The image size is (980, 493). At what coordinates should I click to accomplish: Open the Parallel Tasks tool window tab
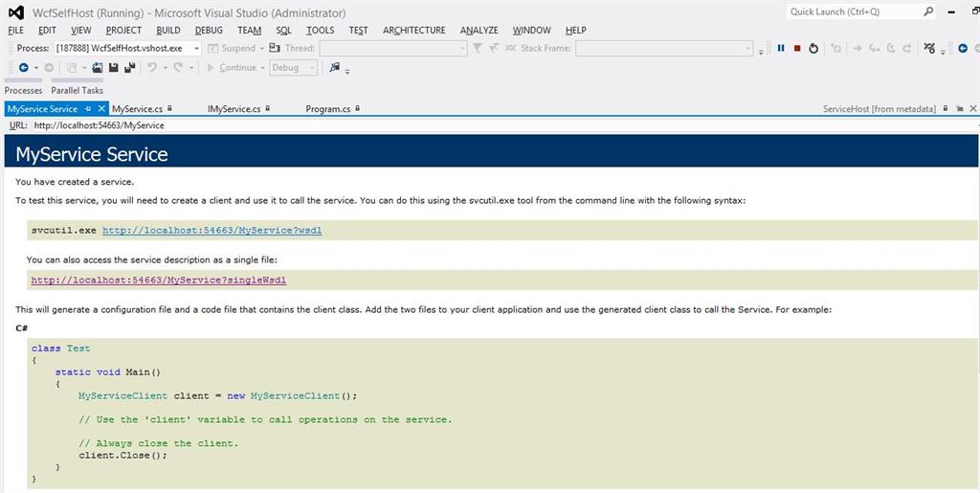pyautogui.click(x=77, y=91)
